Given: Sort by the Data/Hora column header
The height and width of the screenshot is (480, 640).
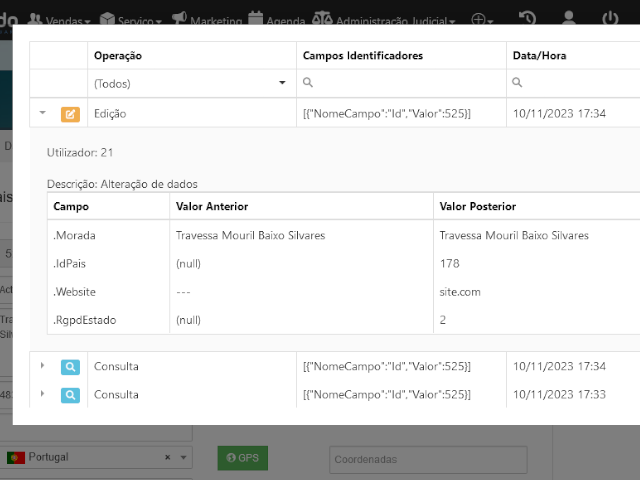Looking at the screenshot, I should pyautogui.click(x=539, y=56).
